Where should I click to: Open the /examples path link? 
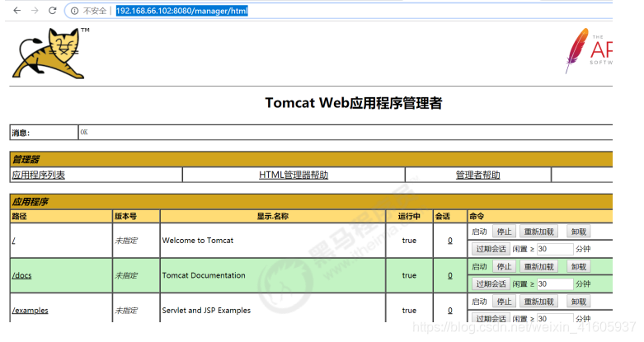click(x=30, y=311)
